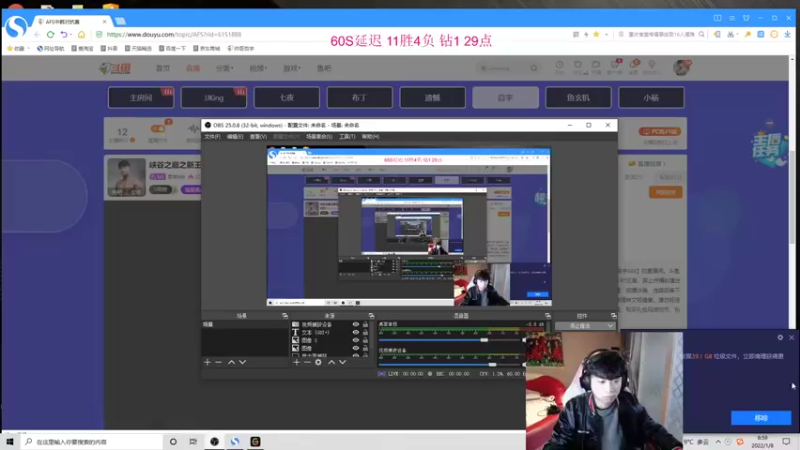Expand Douyu 分类 category menu
This screenshot has width=800, height=450.
[224, 68]
